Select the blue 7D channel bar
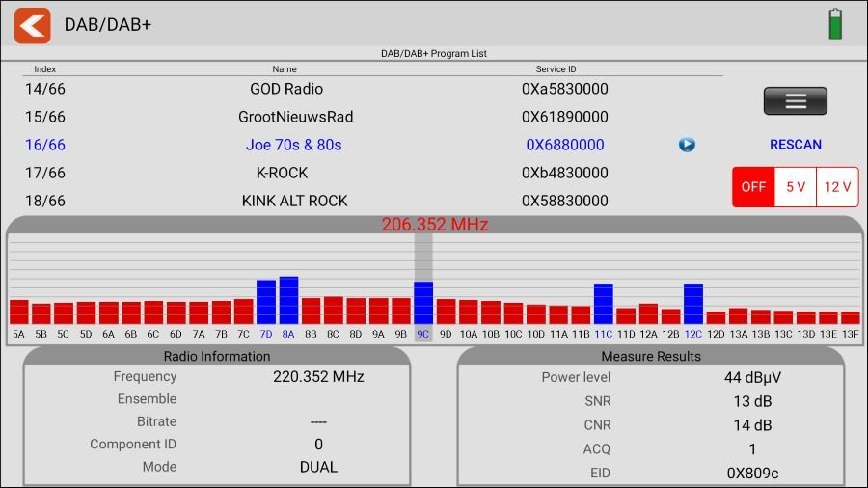 click(266, 302)
